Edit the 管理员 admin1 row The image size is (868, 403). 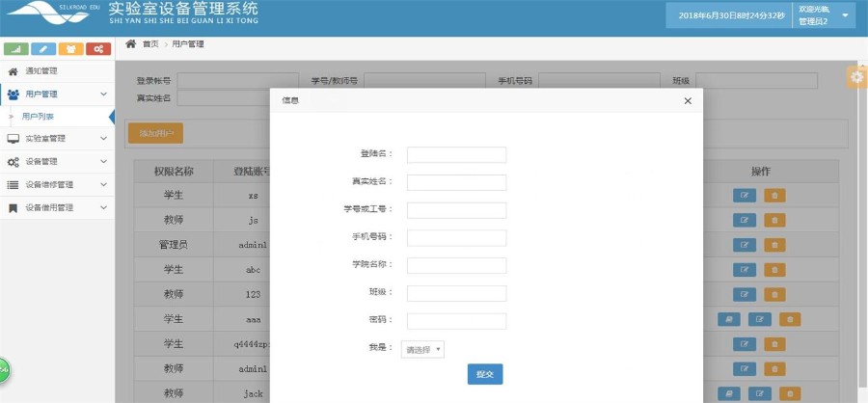pos(744,245)
